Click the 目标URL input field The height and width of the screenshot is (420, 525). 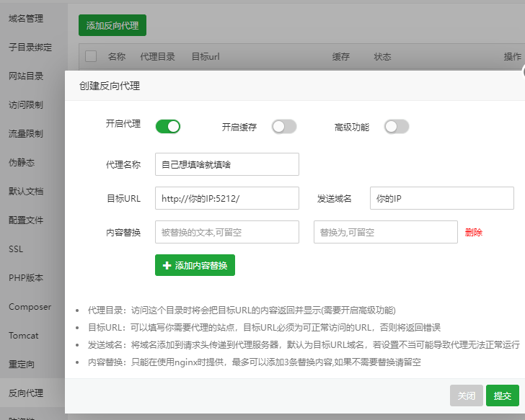(226, 198)
